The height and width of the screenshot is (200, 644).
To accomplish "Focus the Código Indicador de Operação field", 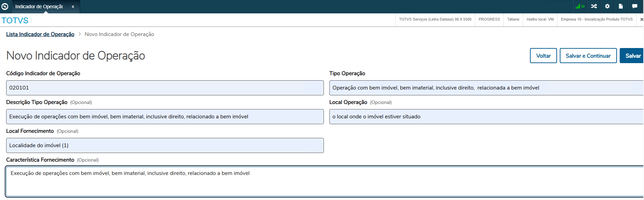I will [165, 88].
